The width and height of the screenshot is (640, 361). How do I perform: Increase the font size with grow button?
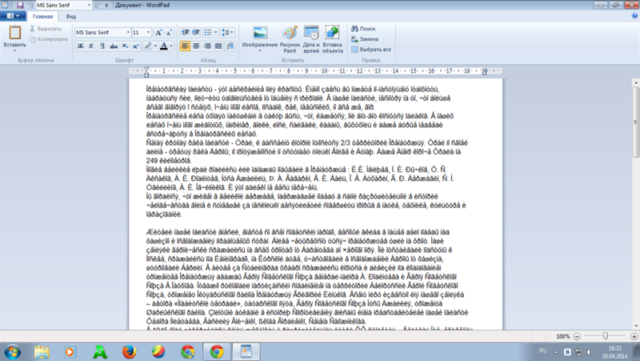158,32
